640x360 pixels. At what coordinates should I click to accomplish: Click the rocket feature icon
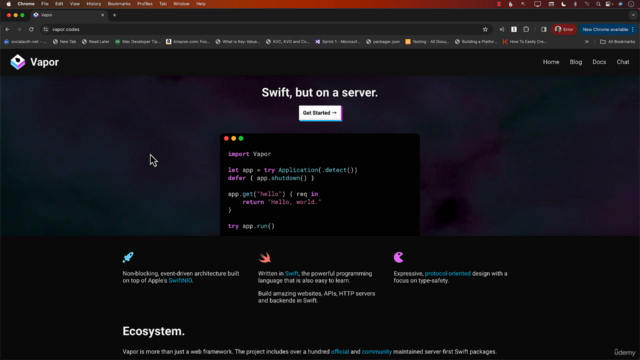click(x=128, y=257)
